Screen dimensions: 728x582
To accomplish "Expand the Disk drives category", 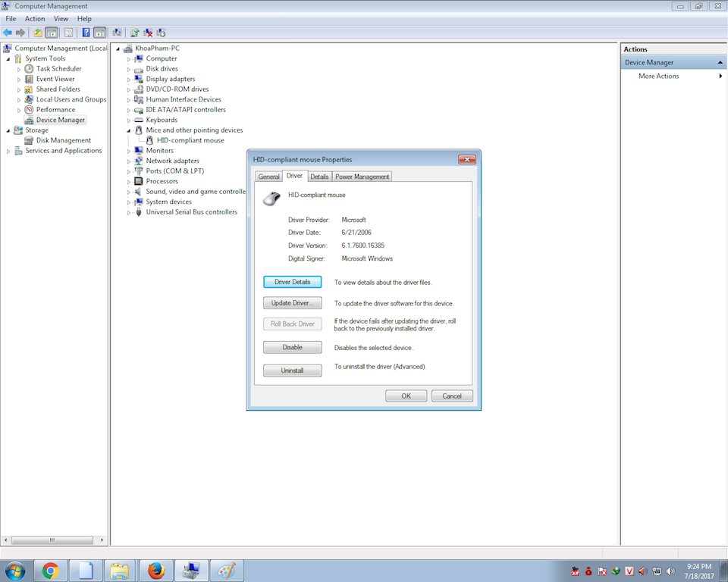I will (x=129, y=69).
